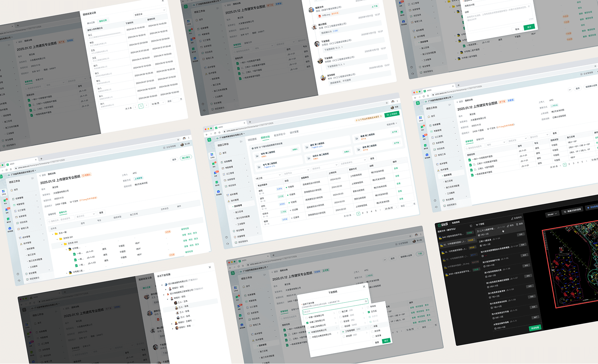This screenshot has width=598, height=364.
Task: Click the 修改 pencil icon in dark window
Action: 509,226
